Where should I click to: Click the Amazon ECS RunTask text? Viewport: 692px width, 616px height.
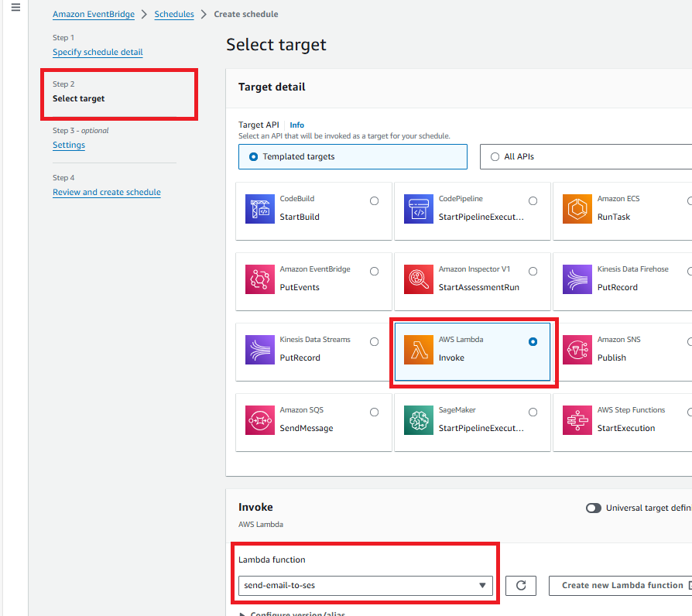pyautogui.click(x=614, y=217)
